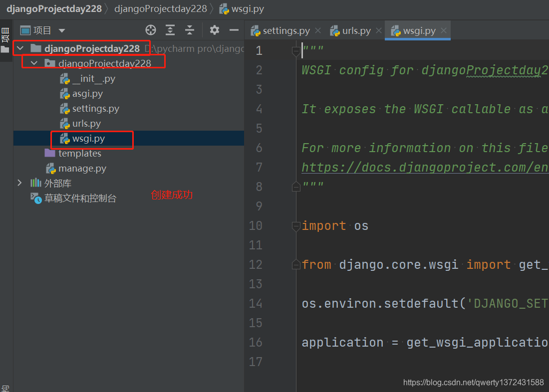Click 'application' variable on line 16
This screenshot has width=549, height=392.
point(342,342)
